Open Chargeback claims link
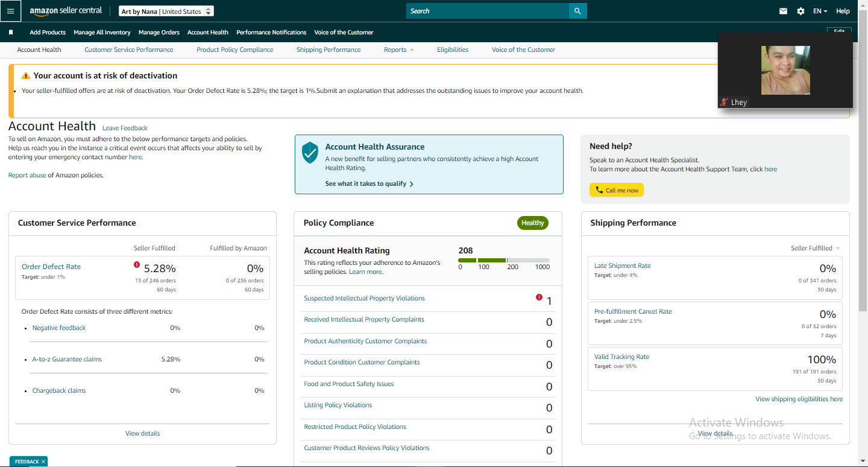This screenshot has width=868, height=467. 59,390
